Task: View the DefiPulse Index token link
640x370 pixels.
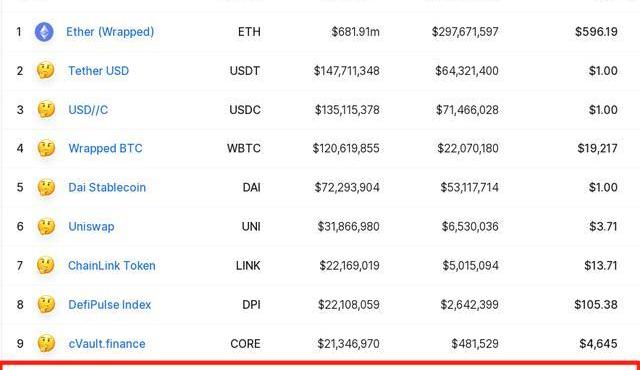Action: (x=110, y=304)
